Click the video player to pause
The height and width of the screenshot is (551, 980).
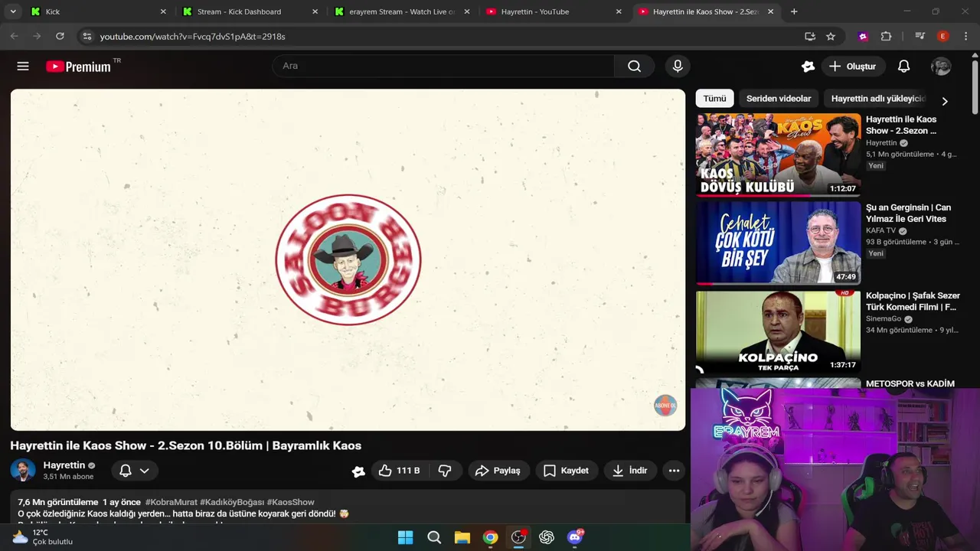tap(348, 259)
